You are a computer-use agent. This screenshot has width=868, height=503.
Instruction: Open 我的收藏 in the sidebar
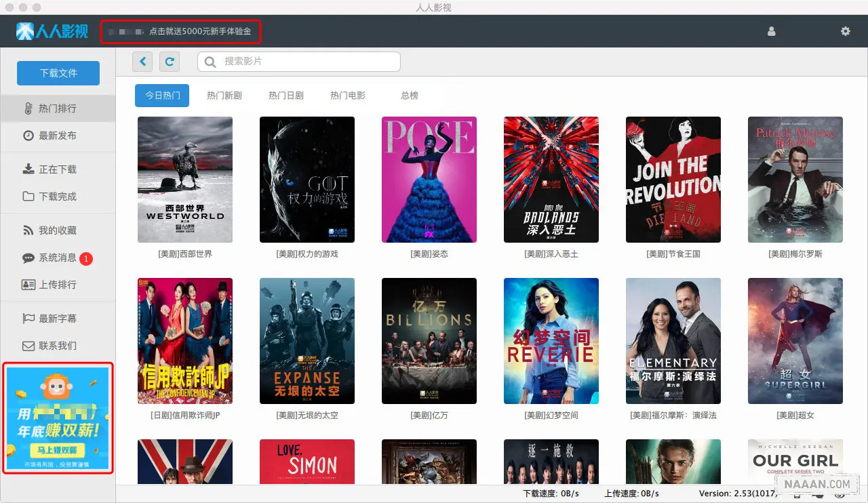coord(58,230)
